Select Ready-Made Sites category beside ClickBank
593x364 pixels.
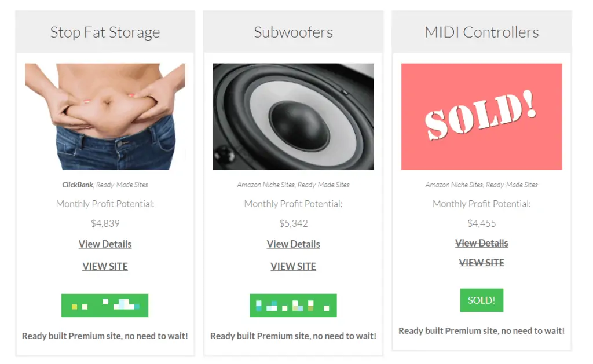pyautogui.click(x=122, y=185)
